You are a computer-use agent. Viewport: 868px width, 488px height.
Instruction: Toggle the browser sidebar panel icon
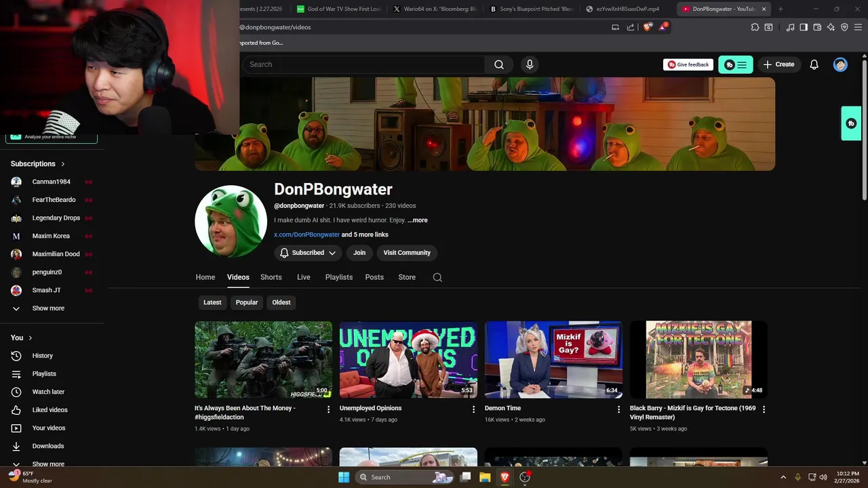pyautogui.click(x=804, y=27)
